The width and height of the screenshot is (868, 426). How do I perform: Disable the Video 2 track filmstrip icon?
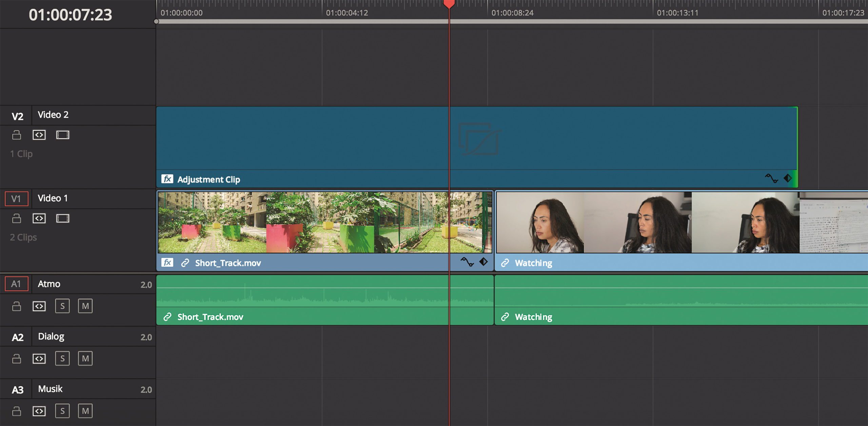click(63, 135)
